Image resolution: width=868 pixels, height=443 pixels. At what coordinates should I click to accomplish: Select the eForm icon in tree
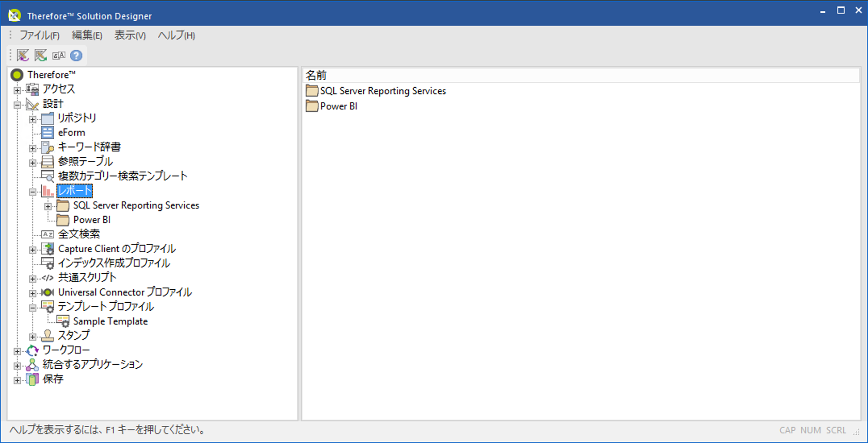coord(47,133)
